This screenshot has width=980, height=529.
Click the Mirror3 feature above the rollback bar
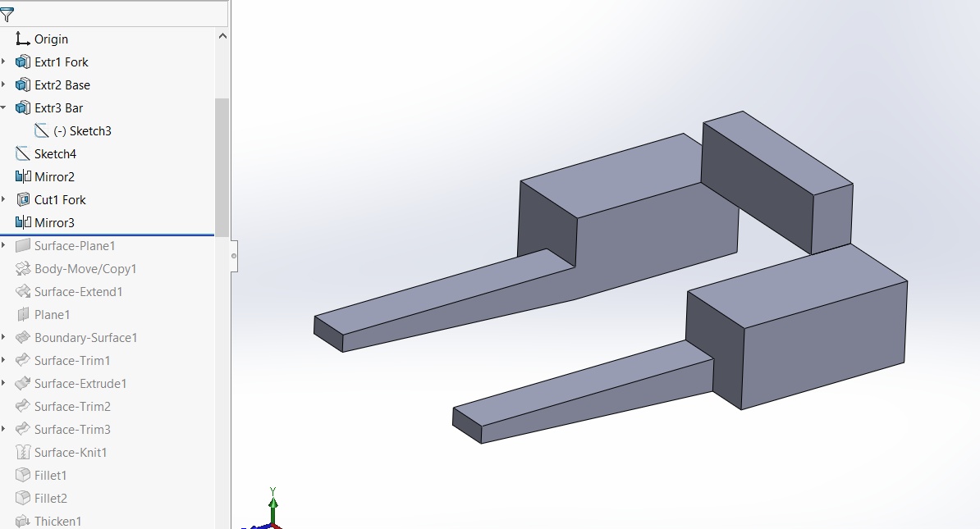53,222
